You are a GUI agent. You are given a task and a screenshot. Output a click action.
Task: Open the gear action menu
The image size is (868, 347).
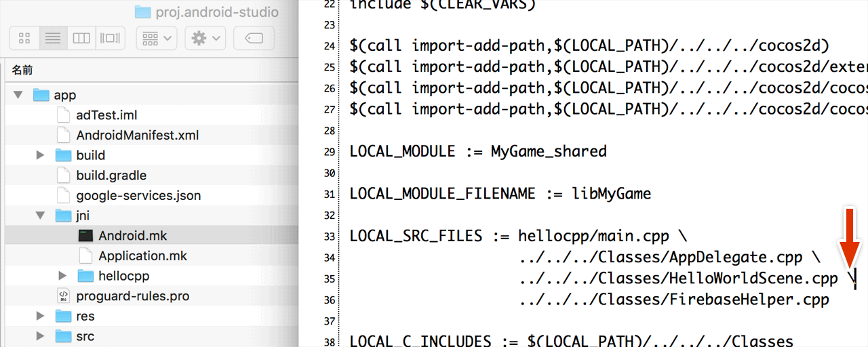tap(206, 39)
